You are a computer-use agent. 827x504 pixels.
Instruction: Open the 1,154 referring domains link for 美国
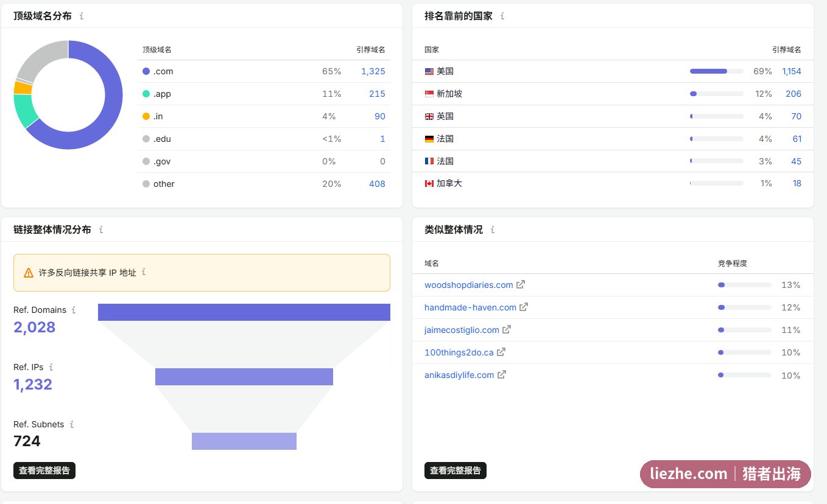point(792,71)
